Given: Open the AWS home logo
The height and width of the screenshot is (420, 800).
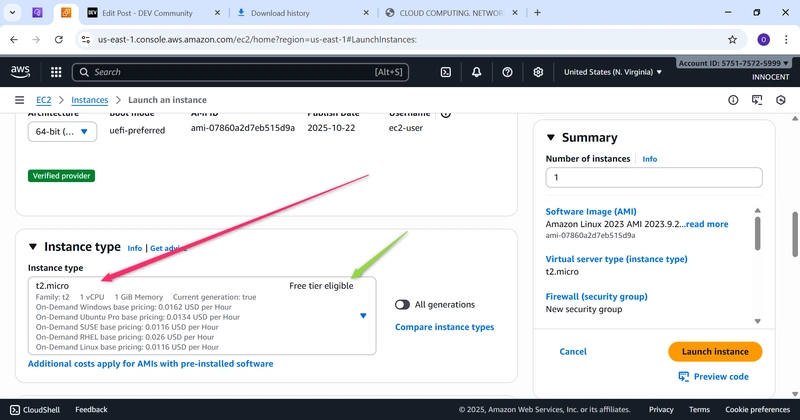Looking at the screenshot, I should pos(20,72).
